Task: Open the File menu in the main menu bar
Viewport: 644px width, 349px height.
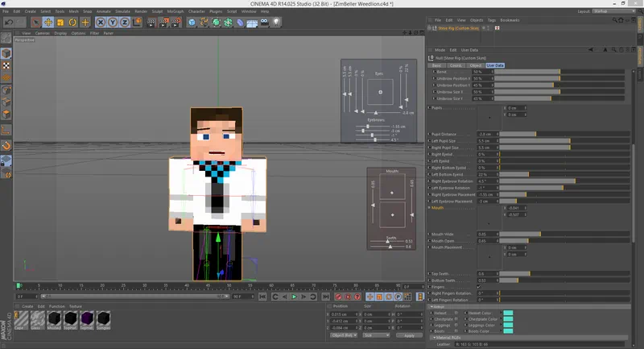Action: click(6, 11)
